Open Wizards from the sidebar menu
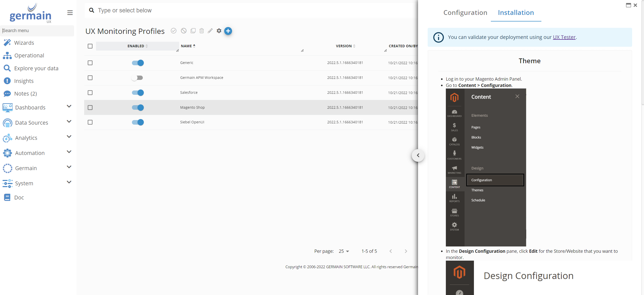The height and width of the screenshot is (295, 644). (24, 43)
